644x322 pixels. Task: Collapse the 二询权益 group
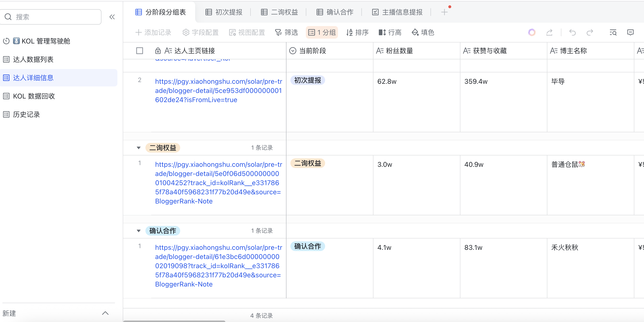(x=138, y=148)
